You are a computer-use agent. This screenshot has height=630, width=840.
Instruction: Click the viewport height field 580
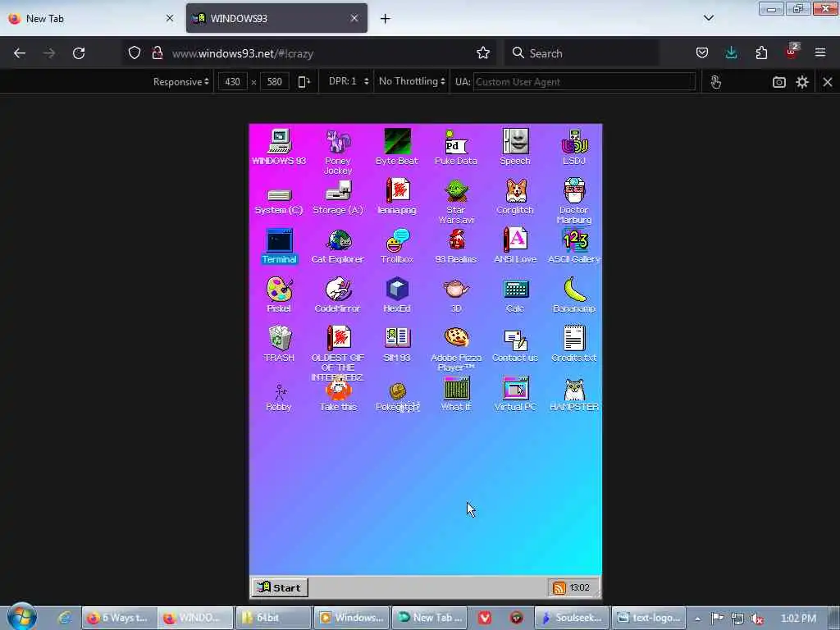tap(274, 82)
